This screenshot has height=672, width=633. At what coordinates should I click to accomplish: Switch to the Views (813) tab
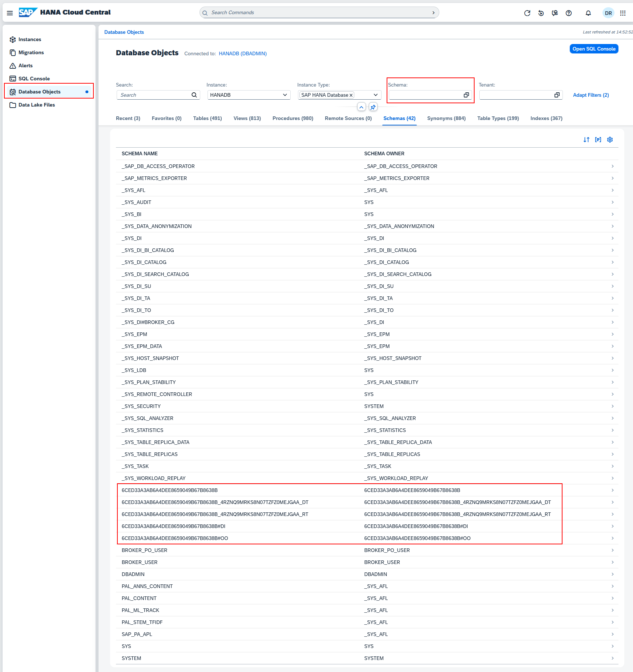tap(247, 118)
